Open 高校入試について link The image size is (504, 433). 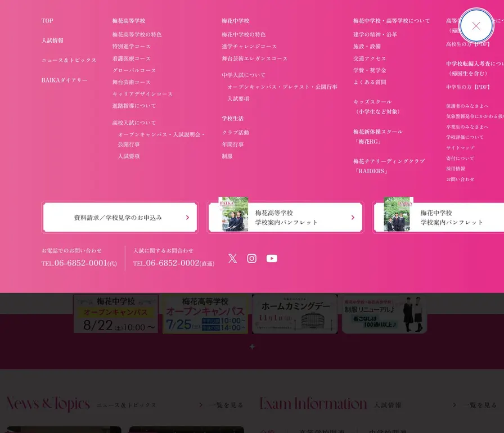[x=134, y=123]
